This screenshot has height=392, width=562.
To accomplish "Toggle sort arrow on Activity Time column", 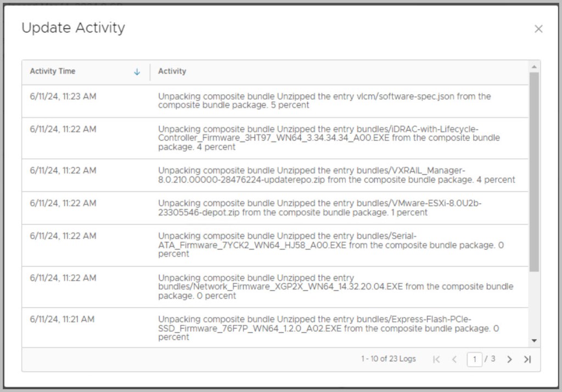I will point(137,72).
